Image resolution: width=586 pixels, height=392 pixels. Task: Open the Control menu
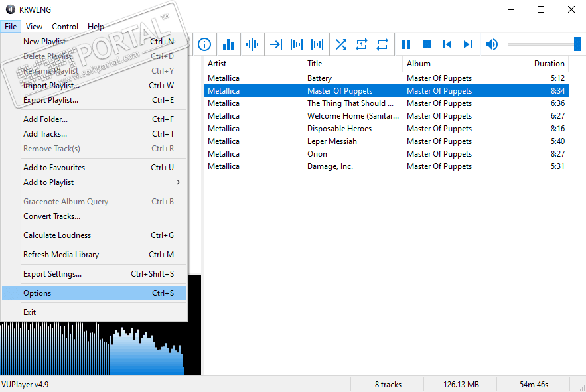click(x=65, y=27)
